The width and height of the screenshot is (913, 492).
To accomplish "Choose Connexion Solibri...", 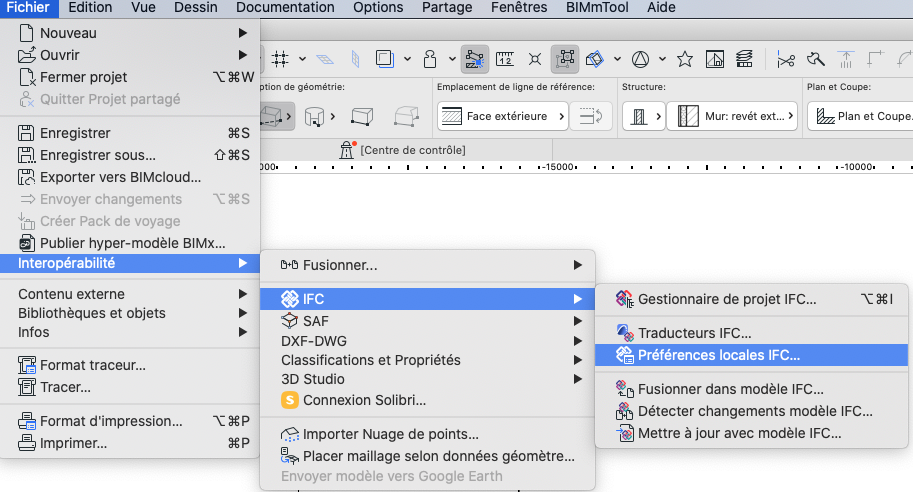I will click(427, 401).
